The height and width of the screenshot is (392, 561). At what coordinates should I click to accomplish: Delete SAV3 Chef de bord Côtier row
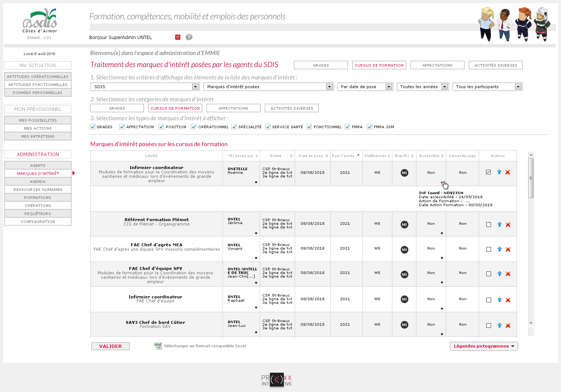click(508, 325)
